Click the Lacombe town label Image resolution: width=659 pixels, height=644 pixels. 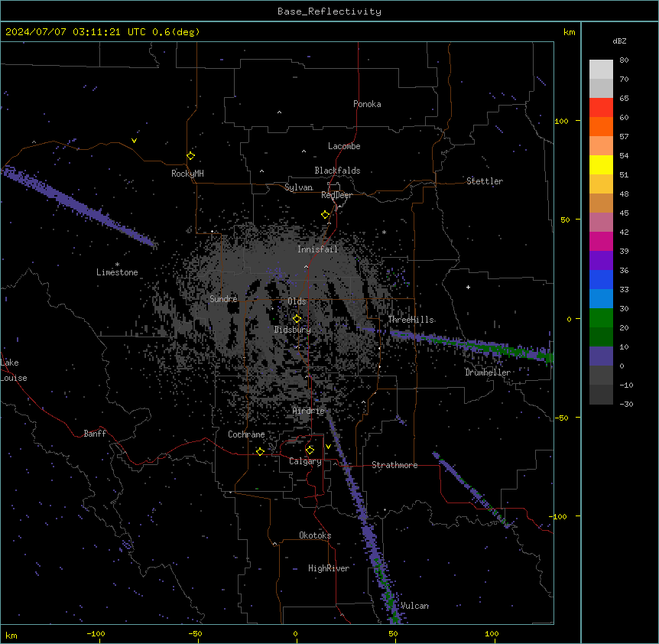point(344,146)
